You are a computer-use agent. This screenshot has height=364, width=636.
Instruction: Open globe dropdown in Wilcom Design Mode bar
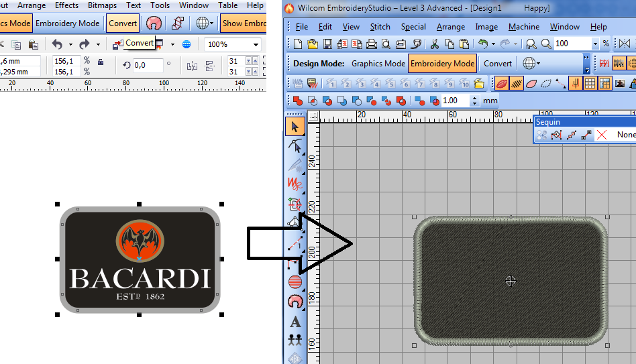(x=538, y=63)
